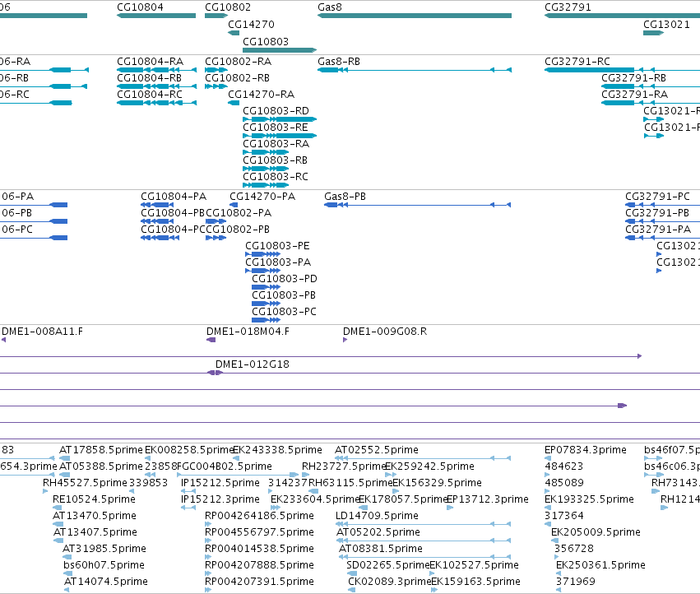Viewport: 700px width, 594px height.
Task: Select EST EK193325.5prime
Action: click(589, 499)
